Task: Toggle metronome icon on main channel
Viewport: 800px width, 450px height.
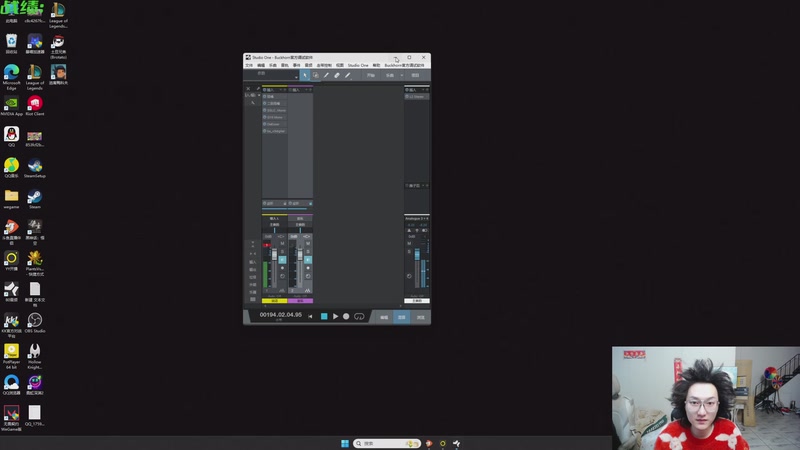Action: click(x=409, y=231)
